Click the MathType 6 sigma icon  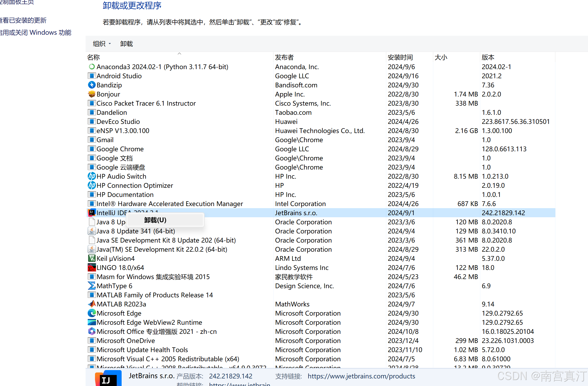pos(92,286)
